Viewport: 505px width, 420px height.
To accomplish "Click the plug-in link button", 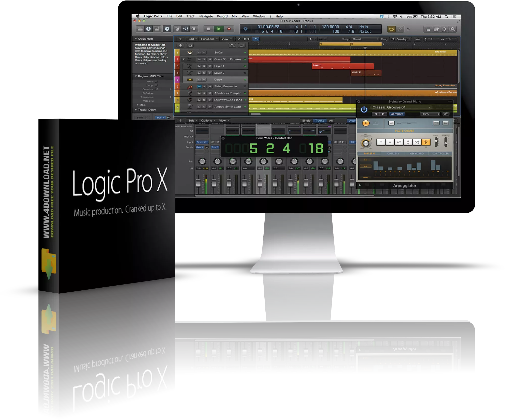I will (x=446, y=114).
